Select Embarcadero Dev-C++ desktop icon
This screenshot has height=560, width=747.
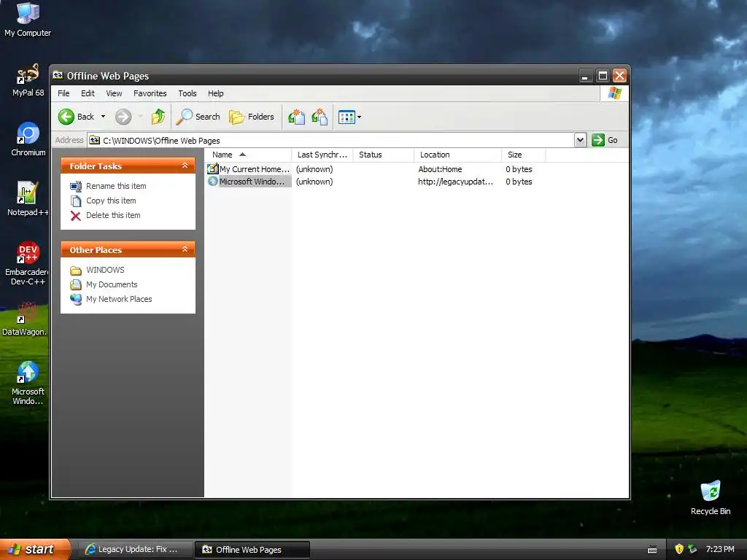[28, 263]
